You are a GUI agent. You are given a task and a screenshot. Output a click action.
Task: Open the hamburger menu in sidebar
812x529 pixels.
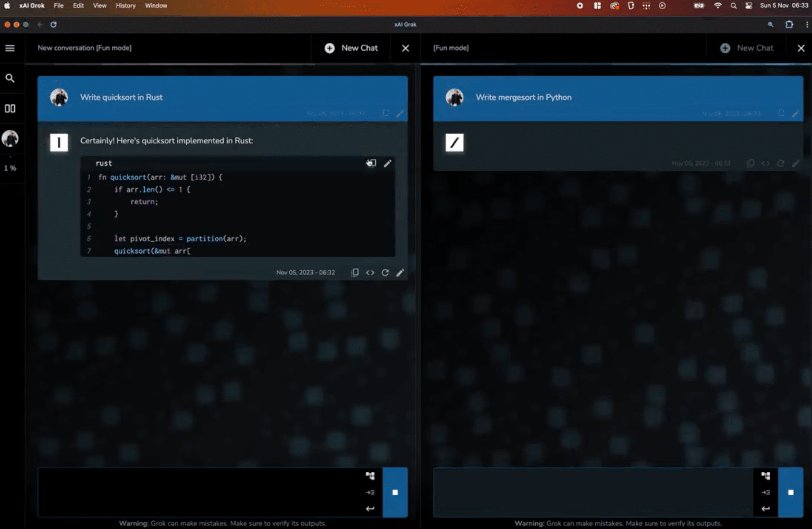(10, 48)
